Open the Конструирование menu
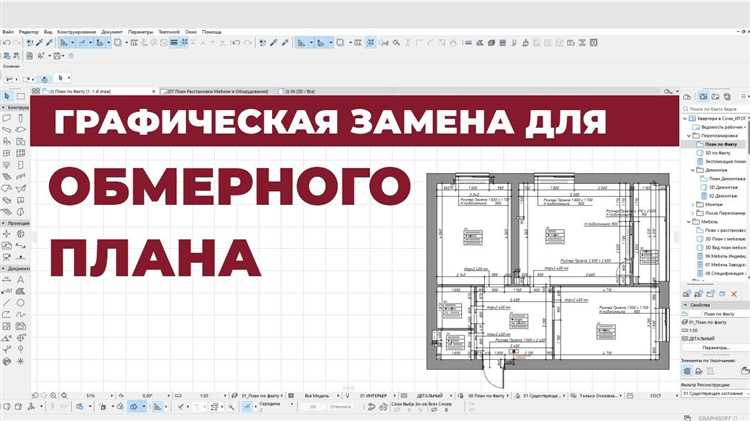The width and height of the screenshot is (750, 421). (x=77, y=32)
